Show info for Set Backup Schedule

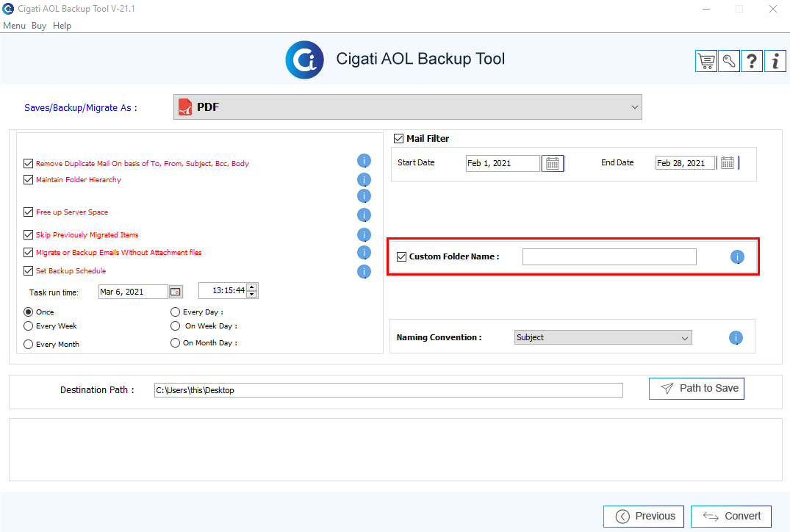(365, 272)
